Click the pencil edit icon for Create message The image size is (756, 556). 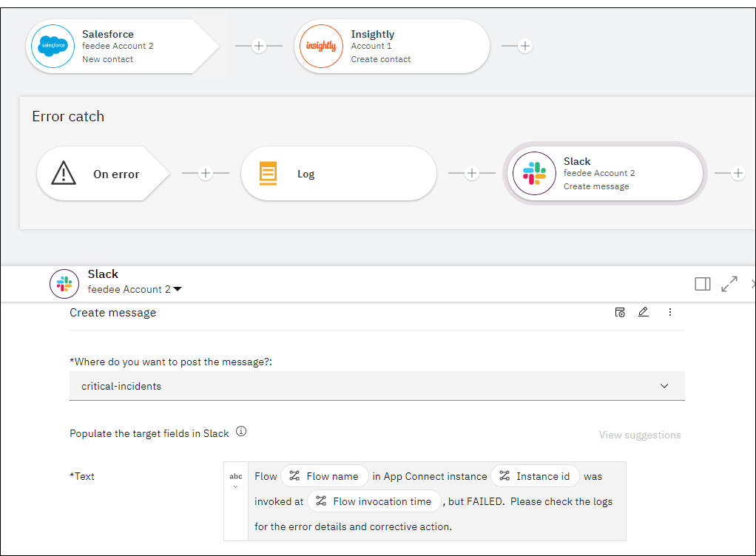(643, 312)
